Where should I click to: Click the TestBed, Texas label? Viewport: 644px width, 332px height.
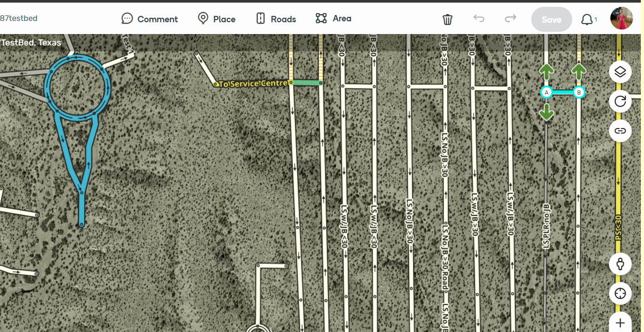point(30,43)
